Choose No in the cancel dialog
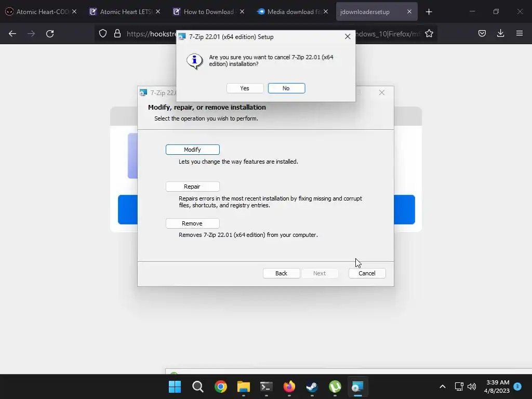 [x=286, y=88]
